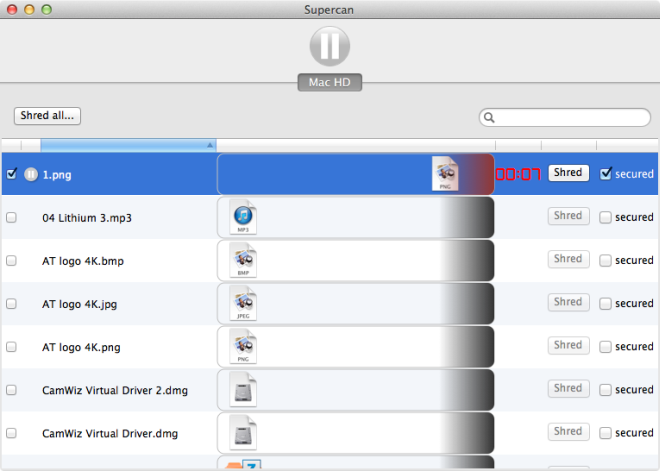Viewport: 660px width, 471px height.
Task: Enable secured for AT logo 4K.png
Action: tap(605, 347)
